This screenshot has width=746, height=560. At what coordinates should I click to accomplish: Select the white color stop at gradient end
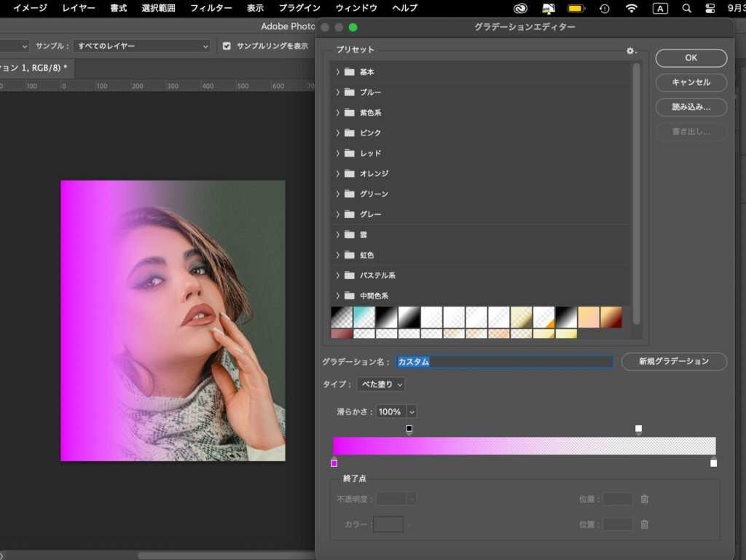(713, 462)
